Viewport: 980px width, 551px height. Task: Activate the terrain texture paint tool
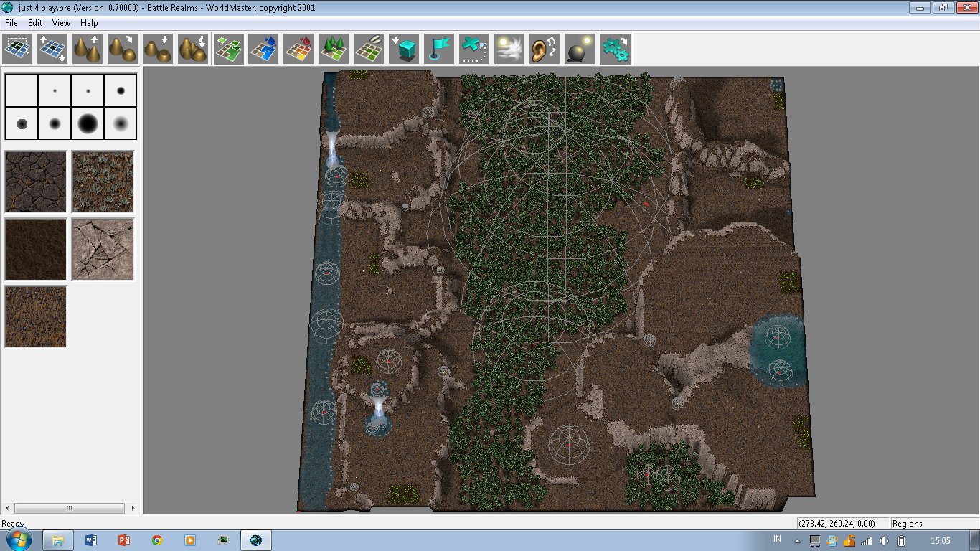pos(228,50)
